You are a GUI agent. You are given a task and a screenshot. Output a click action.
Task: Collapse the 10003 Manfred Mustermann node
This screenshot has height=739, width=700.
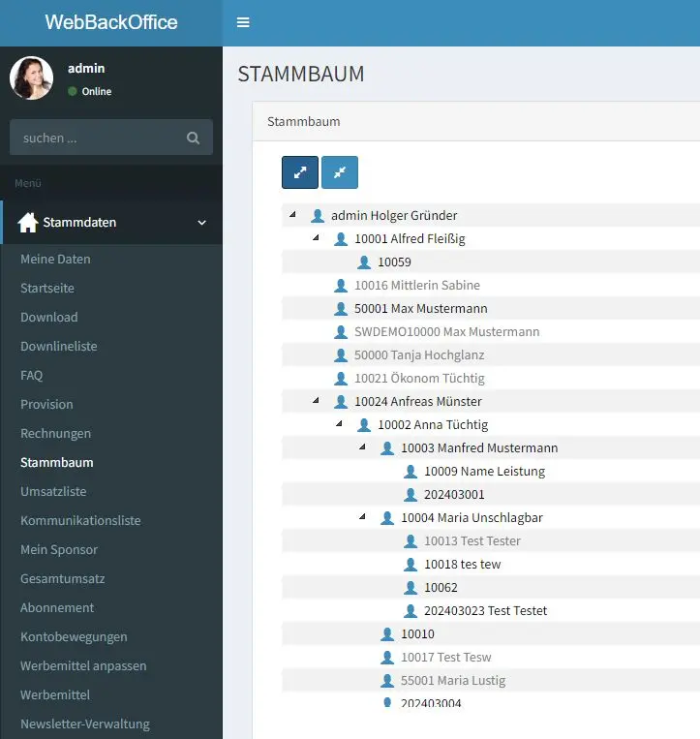coord(362,446)
